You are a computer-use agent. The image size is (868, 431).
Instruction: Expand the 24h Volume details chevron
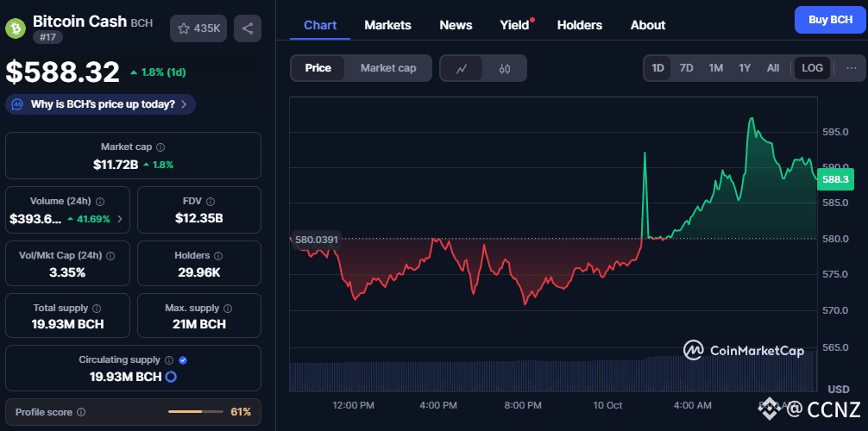click(x=119, y=219)
